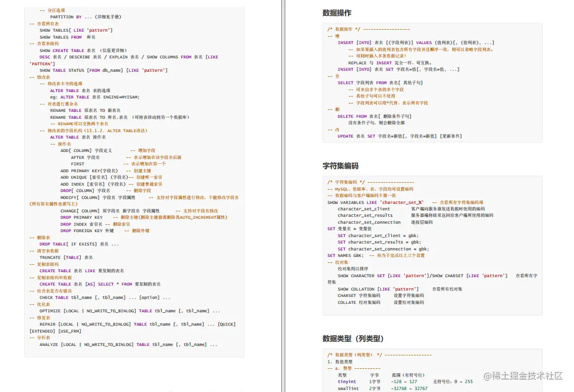Select "eg: ALTER TABLE 表名 ENGINE=MYISAM;"
574x392 pixels.
tap(95, 97)
